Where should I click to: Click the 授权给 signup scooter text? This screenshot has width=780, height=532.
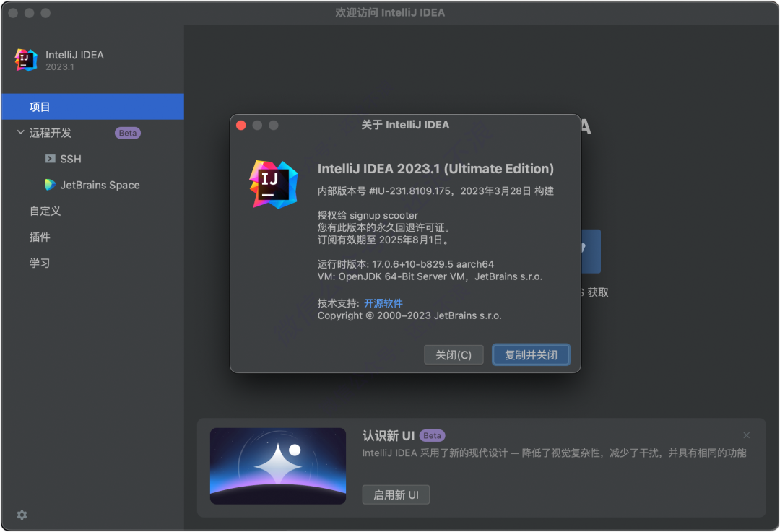coord(368,215)
